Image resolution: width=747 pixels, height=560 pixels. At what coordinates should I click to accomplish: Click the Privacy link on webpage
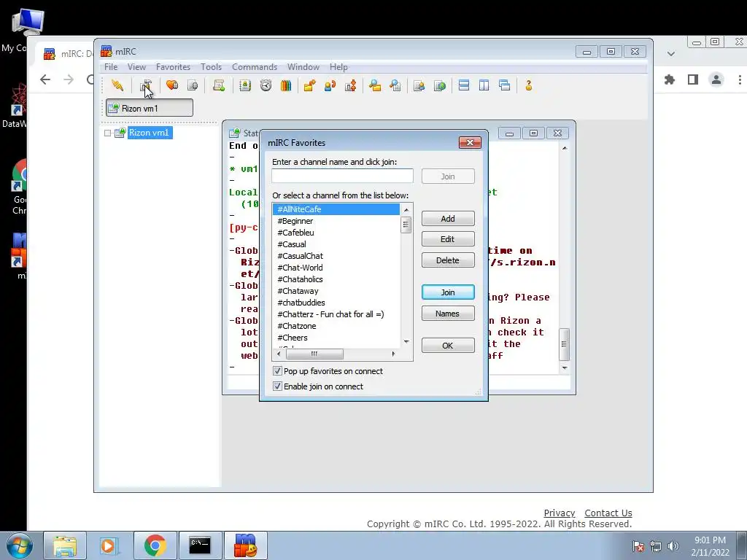coord(560,513)
